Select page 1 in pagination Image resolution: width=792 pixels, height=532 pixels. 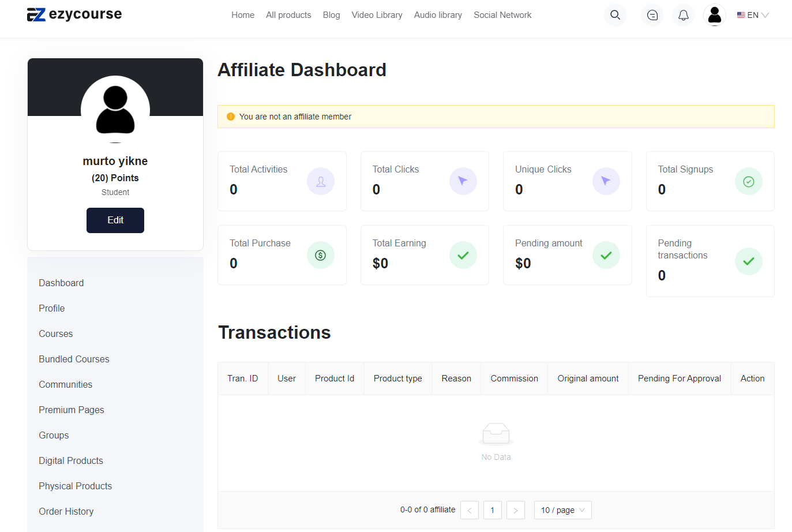point(493,510)
